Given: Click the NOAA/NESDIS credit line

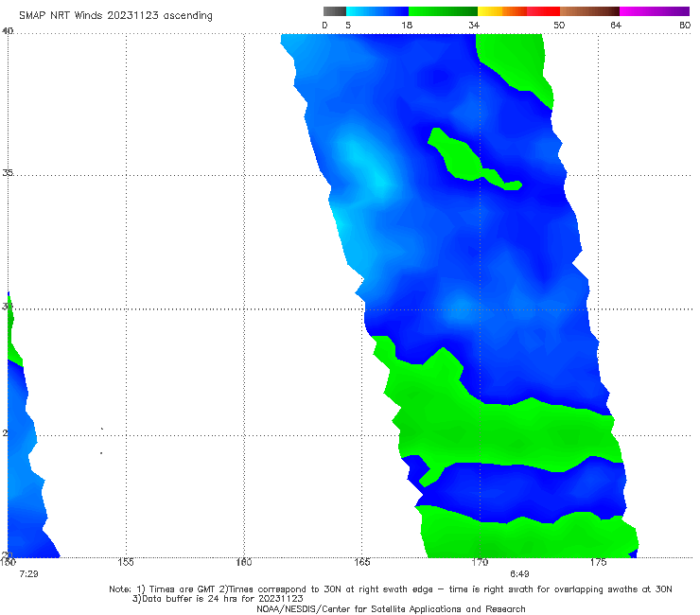Looking at the screenshot, I should coord(391,609).
